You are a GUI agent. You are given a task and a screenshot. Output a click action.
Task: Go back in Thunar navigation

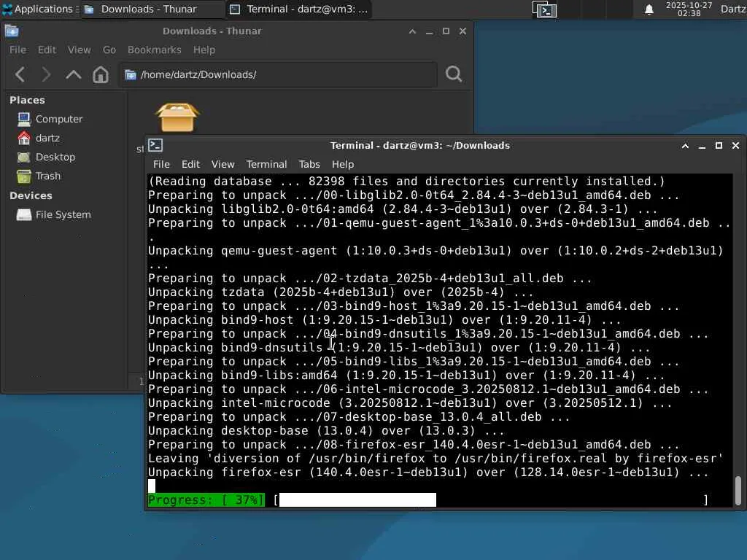point(20,74)
